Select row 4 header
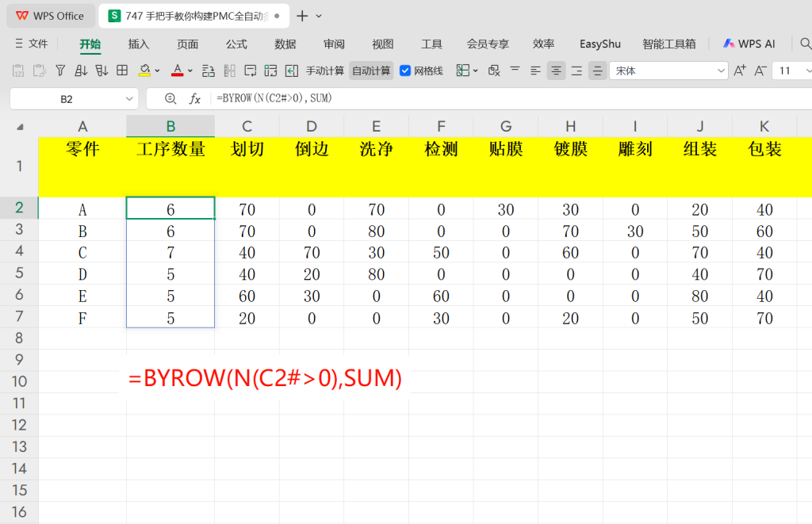Screen dimensions: 812x524 click(19, 251)
